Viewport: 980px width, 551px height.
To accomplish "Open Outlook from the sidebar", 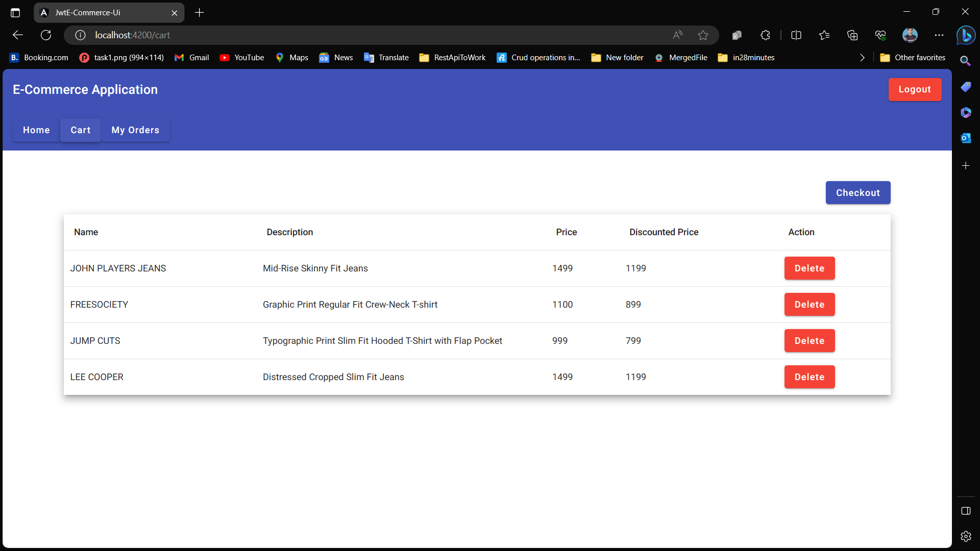I will point(966,138).
